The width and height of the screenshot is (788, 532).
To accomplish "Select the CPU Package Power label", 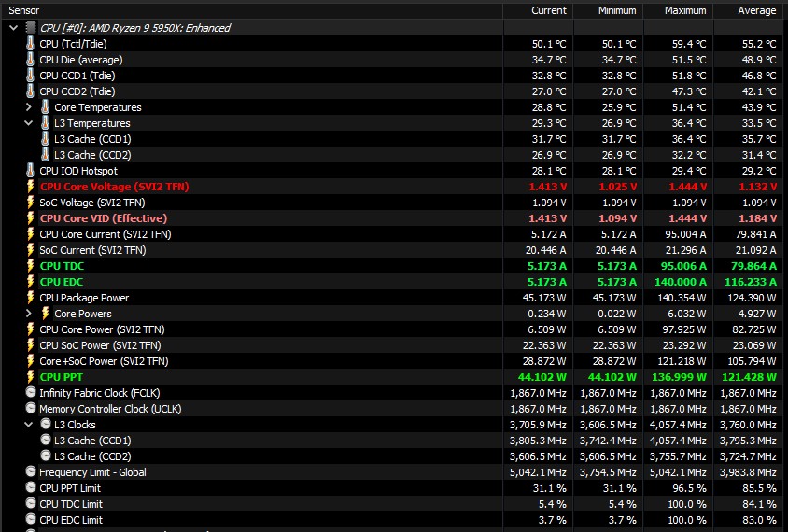I will [x=84, y=298].
